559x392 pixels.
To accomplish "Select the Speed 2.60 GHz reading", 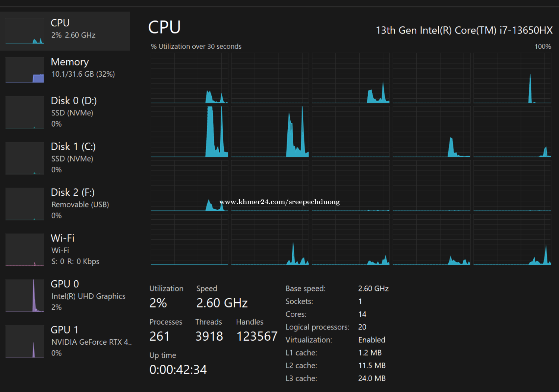I will pos(222,303).
